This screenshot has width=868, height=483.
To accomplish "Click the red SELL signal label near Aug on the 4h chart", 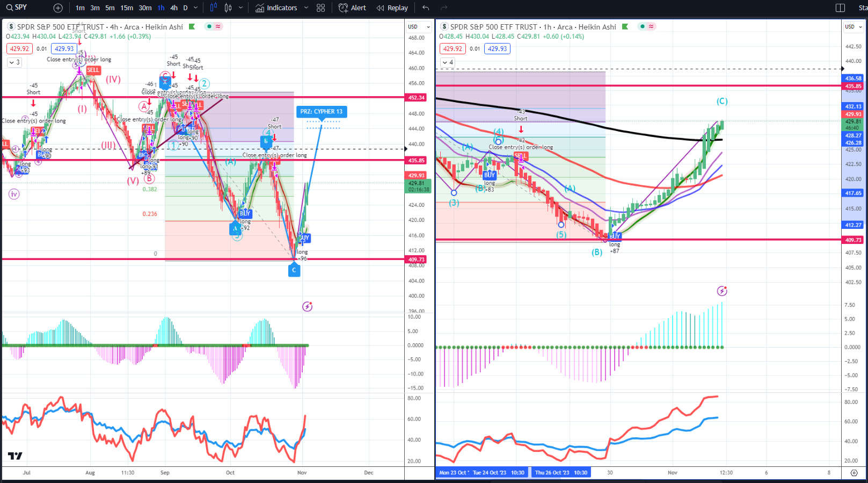I will tap(93, 70).
